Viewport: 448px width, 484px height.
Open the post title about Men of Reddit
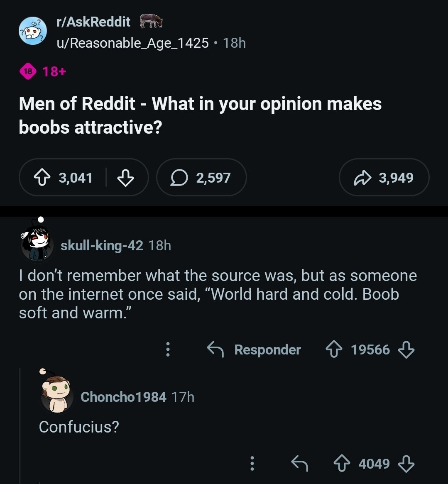point(200,115)
